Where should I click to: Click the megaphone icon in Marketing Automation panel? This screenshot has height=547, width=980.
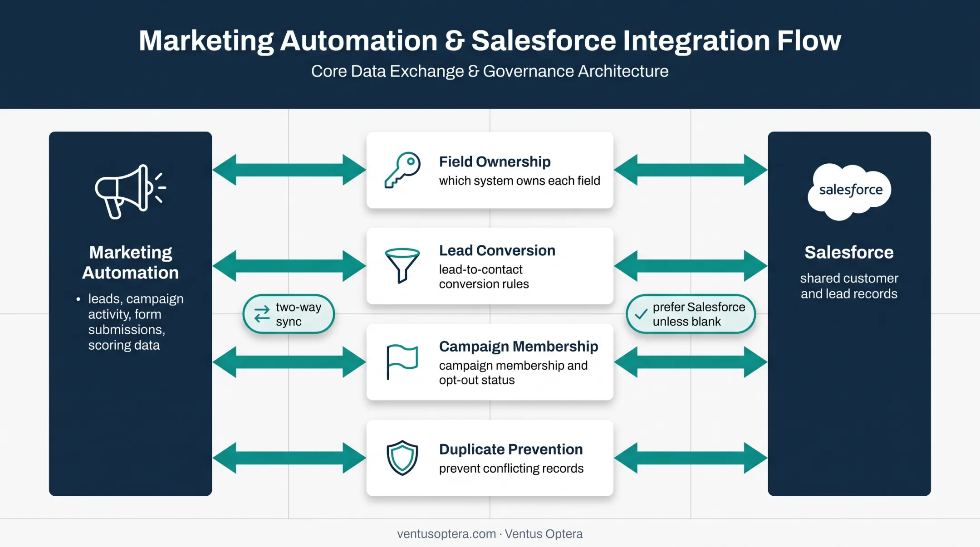[x=130, y=191]
